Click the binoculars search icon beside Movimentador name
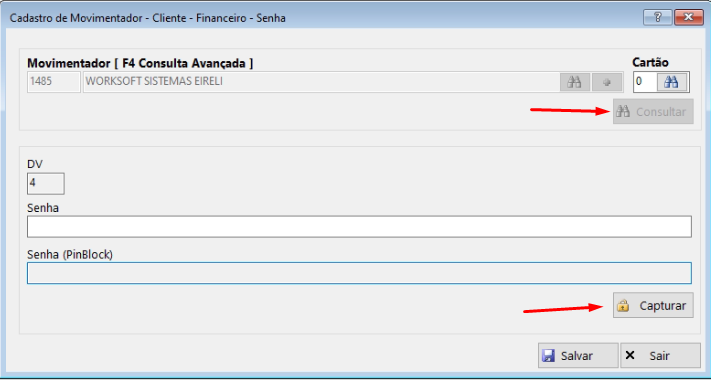 coord(575,83)
